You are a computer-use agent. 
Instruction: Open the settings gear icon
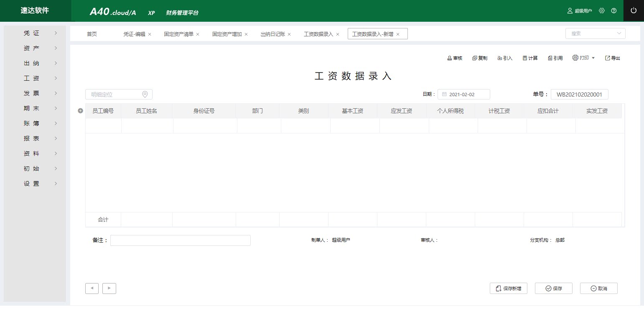(602, 10)
